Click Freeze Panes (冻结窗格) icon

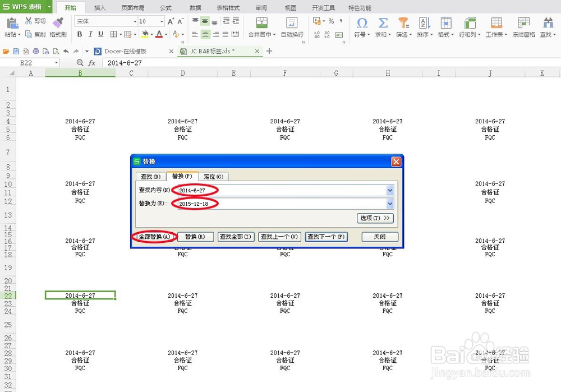click(523, 23)
